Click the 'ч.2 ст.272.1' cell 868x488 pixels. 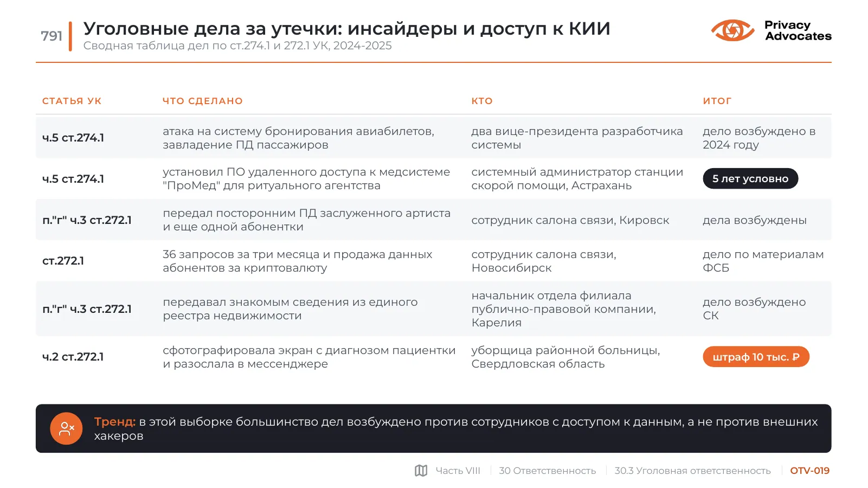[x=73, y=357]
